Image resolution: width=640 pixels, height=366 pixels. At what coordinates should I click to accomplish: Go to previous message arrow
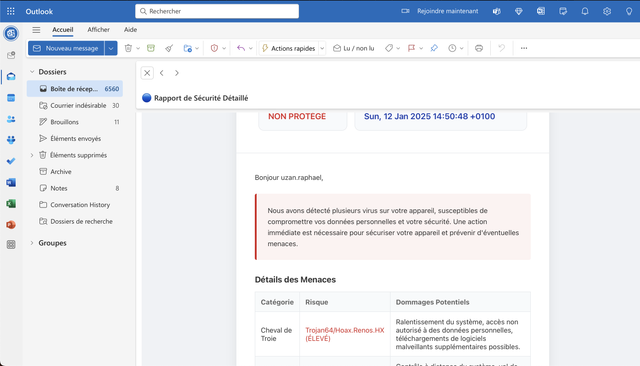pyautogui.click(x=162, y=73)
